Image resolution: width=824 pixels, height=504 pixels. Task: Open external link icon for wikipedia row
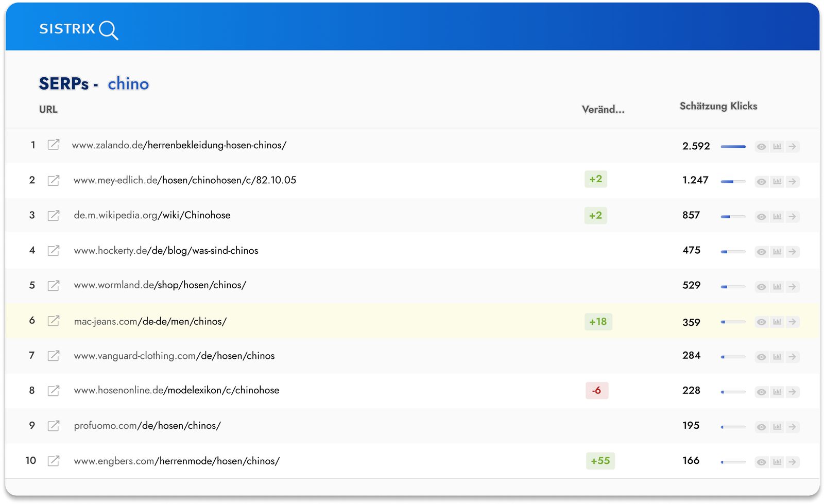tap(54, 215)
